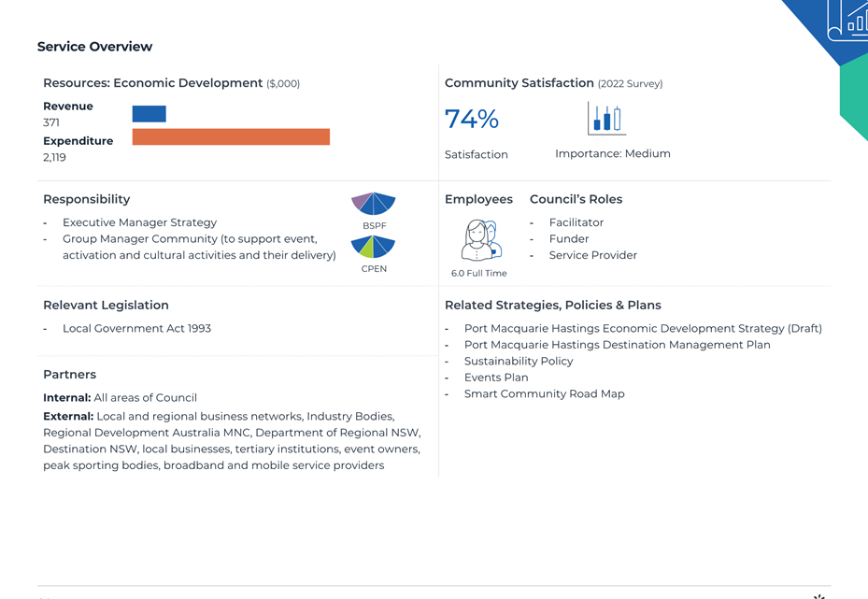Select the Service Provider role item
The image size is (868, 599).
pos(593,255)
